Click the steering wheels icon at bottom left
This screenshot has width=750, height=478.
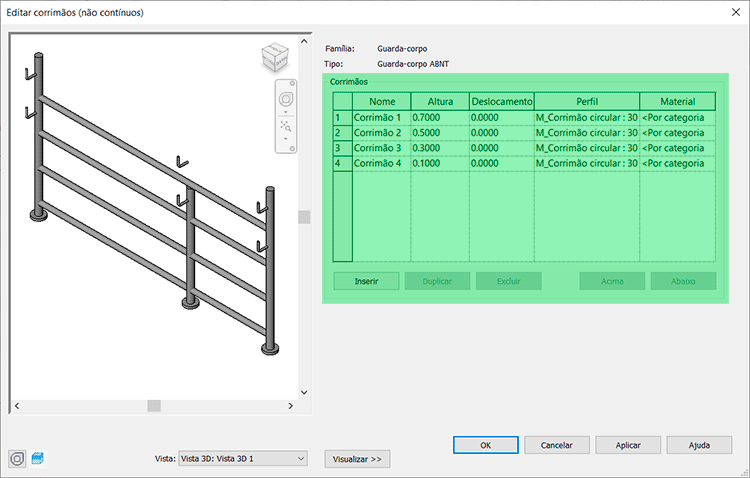coord(18,458)
